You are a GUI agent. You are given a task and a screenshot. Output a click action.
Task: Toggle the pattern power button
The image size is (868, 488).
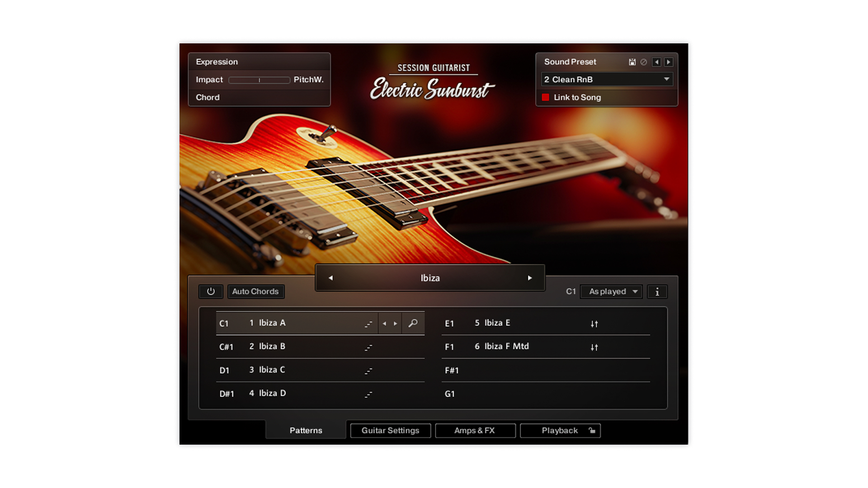coord(211,291)
